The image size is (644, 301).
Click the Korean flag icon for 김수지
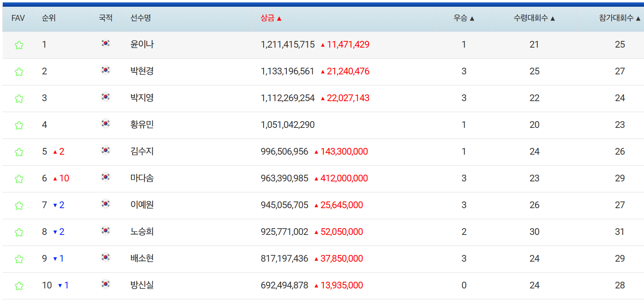click(x=105, y=150)
